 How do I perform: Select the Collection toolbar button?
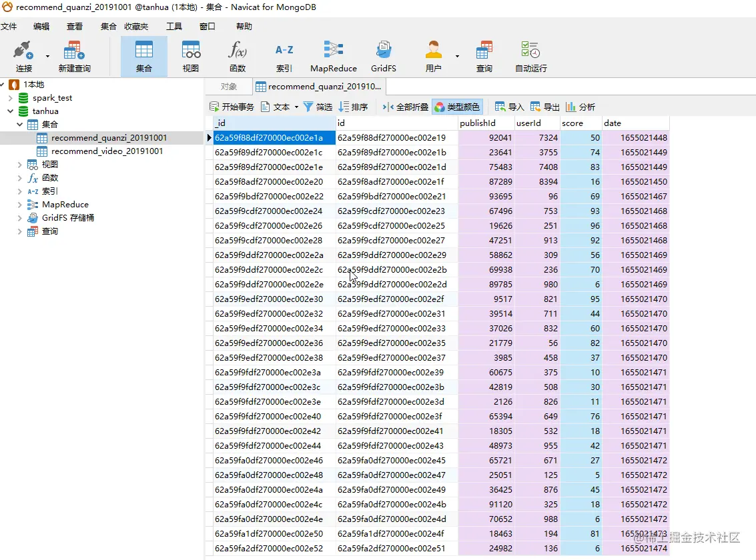coord(143,57)
